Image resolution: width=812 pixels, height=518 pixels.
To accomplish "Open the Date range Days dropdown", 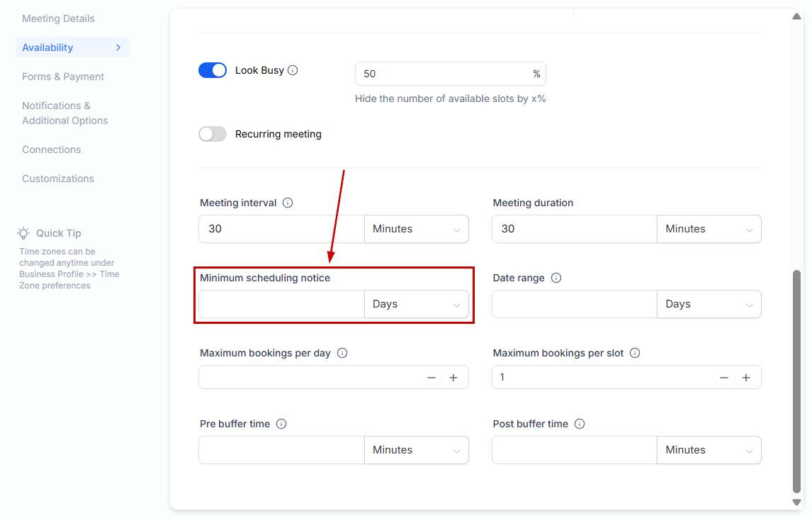I will pos(709,304).
